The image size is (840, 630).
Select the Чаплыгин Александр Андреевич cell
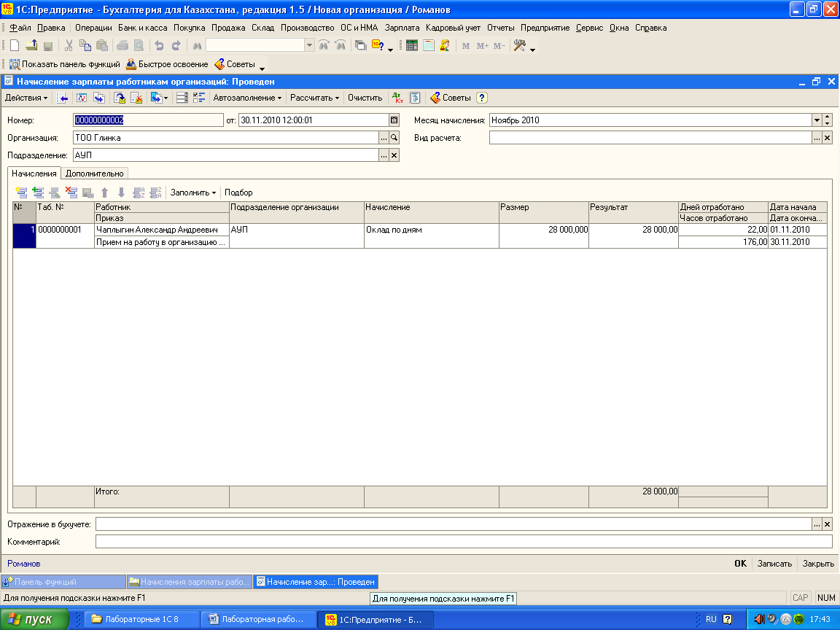point(162,230)
